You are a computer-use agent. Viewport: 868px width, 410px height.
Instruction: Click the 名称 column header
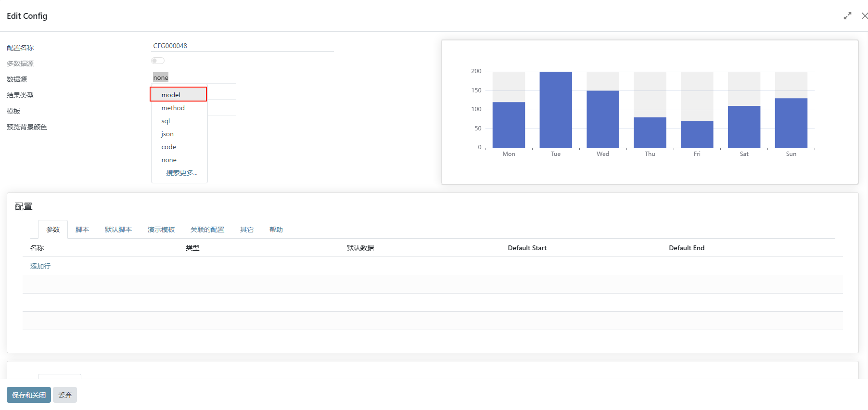coord(37,248)
